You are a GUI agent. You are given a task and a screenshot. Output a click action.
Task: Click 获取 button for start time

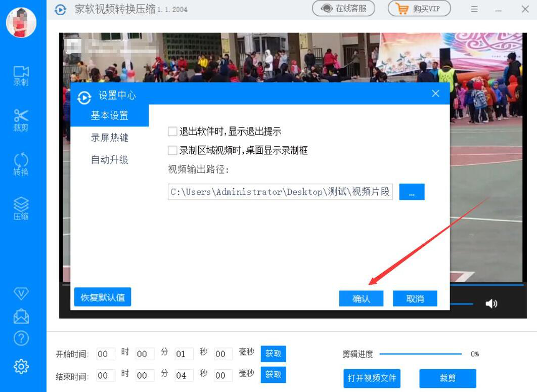tap(273, 354)
